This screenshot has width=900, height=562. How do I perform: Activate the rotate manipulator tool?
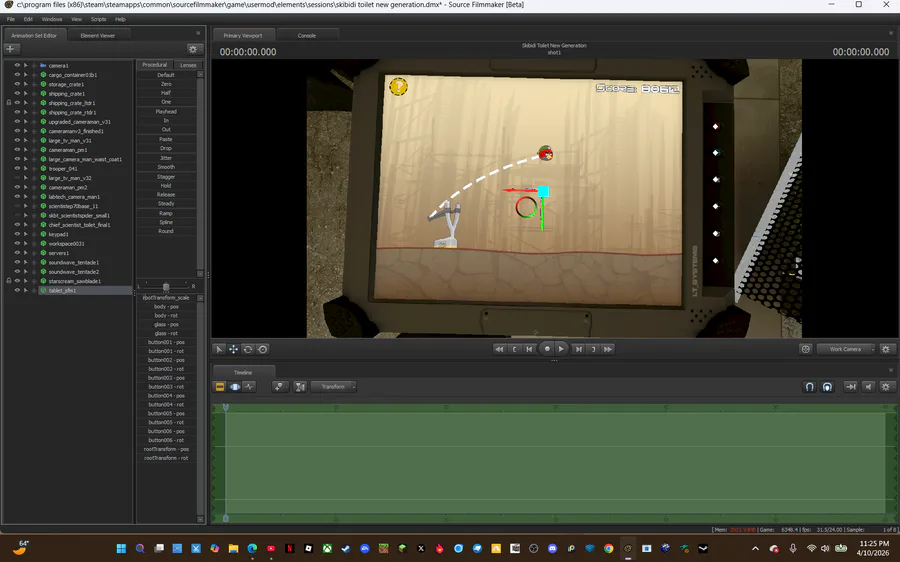point(248,349)
